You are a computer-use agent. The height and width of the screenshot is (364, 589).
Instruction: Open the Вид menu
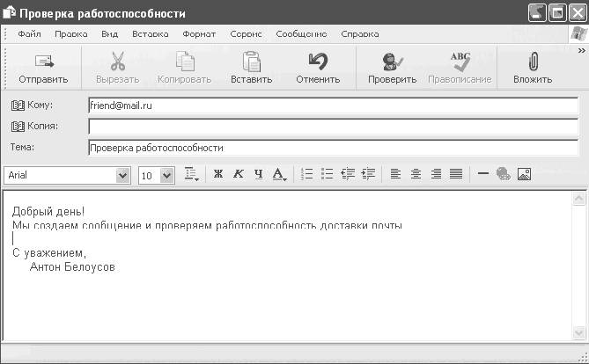pos(110,34)
